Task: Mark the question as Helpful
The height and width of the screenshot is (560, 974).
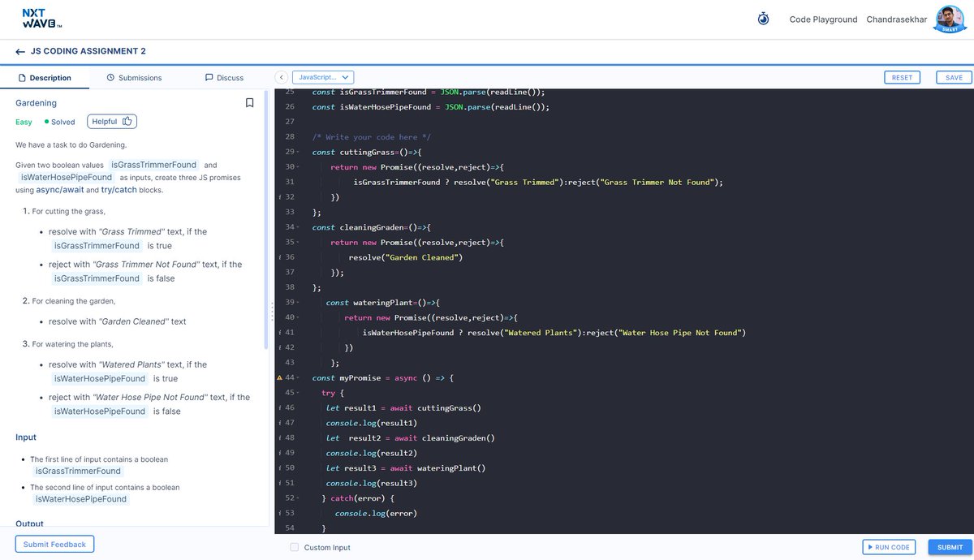Action: click(112, 122)
